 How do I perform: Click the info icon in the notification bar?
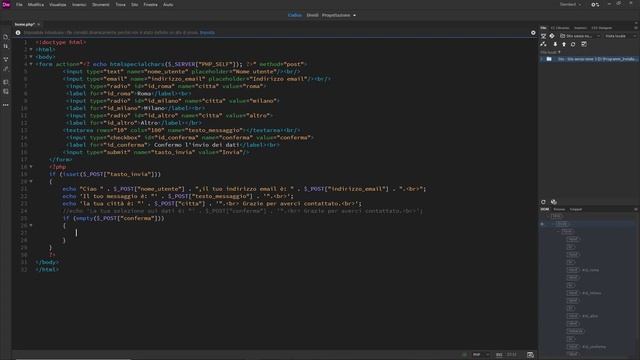point(18,33)
